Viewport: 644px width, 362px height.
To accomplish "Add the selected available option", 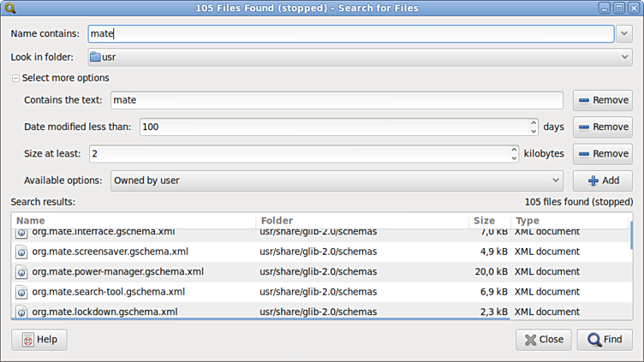I will pyautogui.click(x=602, y=181).
